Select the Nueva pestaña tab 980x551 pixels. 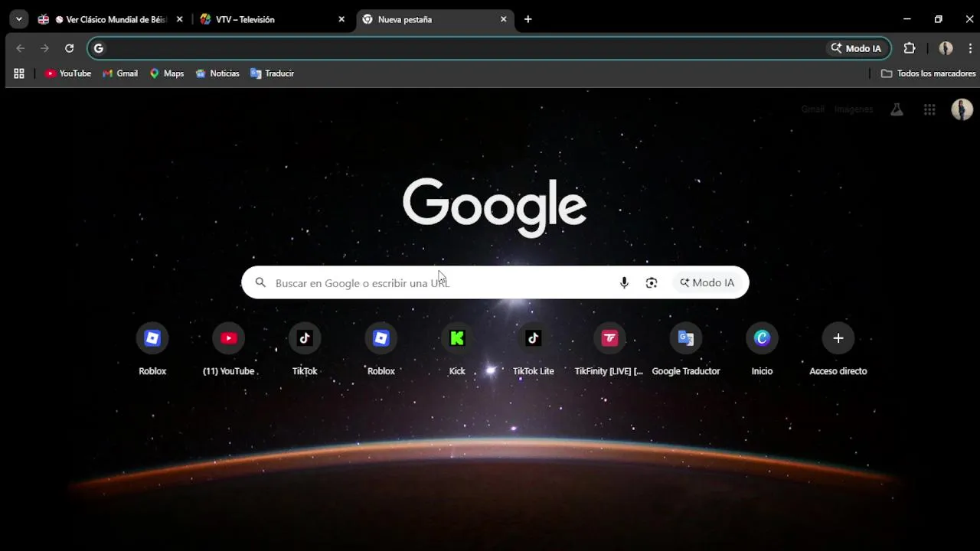[435, 19]
